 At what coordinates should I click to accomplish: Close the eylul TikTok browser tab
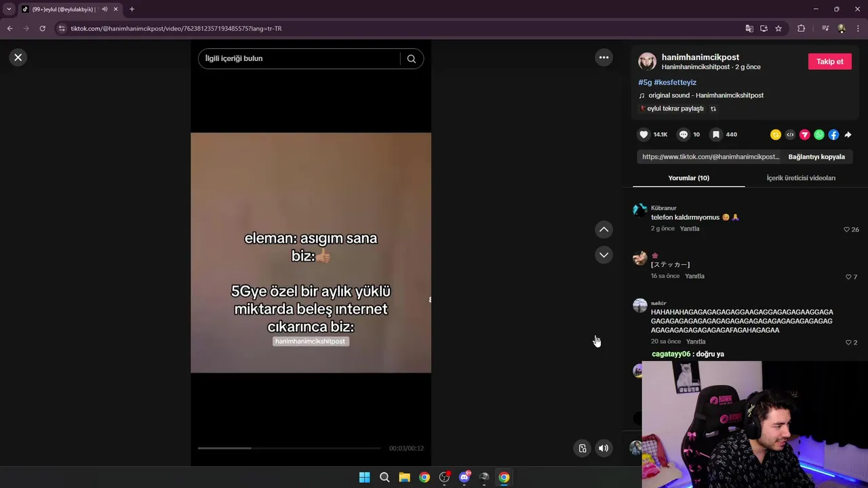click(x=116, y=9)
